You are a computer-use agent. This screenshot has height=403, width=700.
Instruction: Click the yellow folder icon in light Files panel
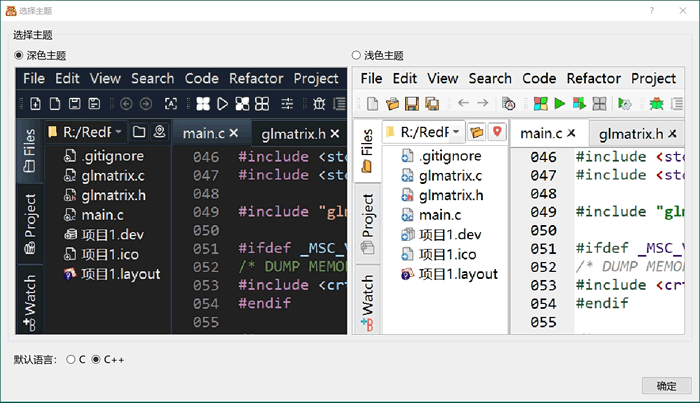tap(477, 132)
